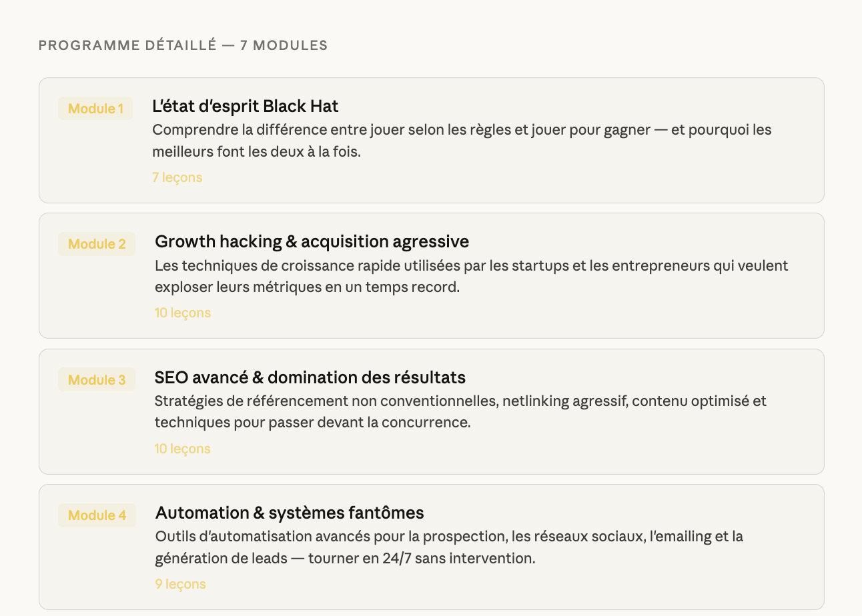Click "10 leçons" under Growth hacking module
Image resolution: width=862 pixels, height=616 pixels.
point(182,313)
